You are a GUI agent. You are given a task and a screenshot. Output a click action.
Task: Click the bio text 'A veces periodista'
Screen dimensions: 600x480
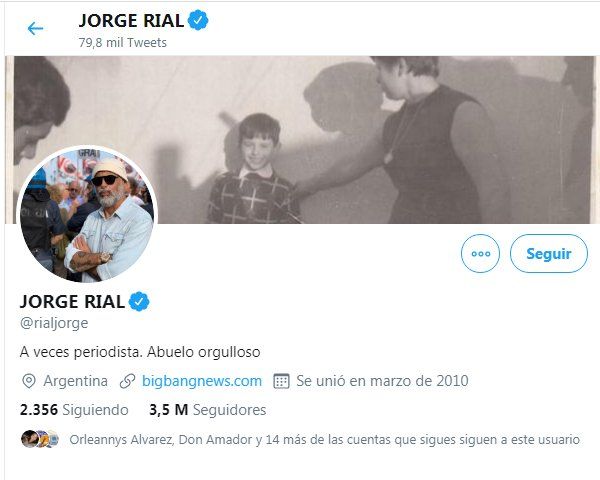click(x=81, y=352)
